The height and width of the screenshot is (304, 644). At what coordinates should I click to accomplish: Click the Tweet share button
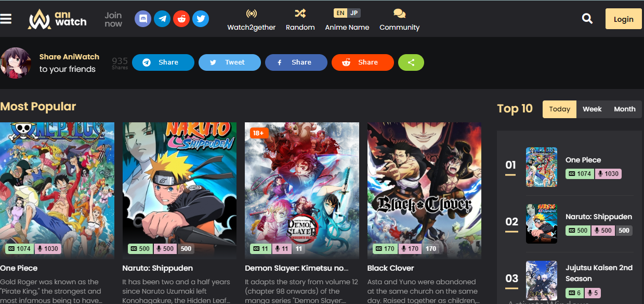tap(229, 62)
